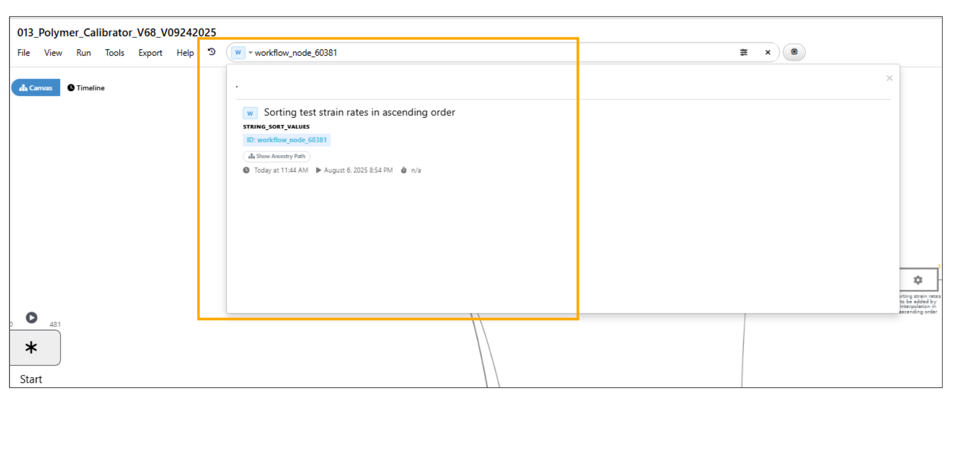The image size is (980, 458).
Task: Open the Tools menu
Action: pyautogui.click(x=114, y=53)
